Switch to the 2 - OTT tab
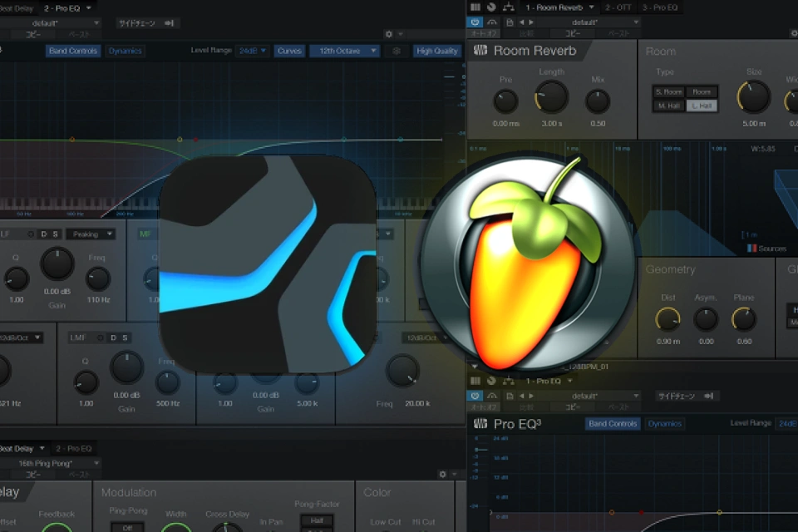Screen dimensions: 798x532 618,7
